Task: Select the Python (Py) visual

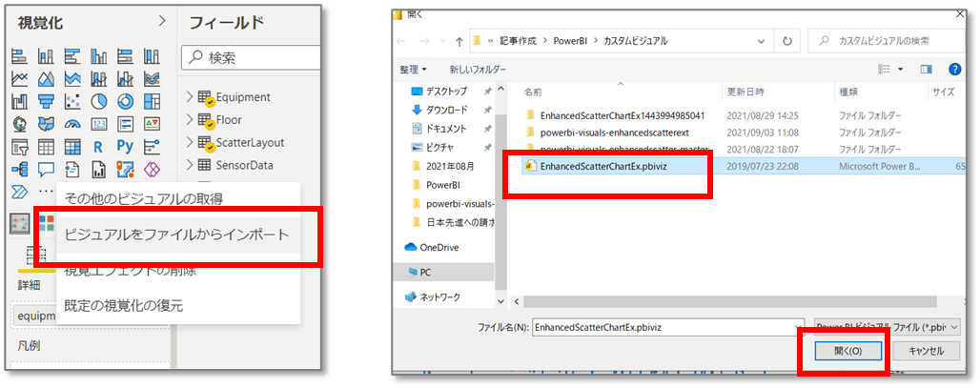Action: click(126, 146)
